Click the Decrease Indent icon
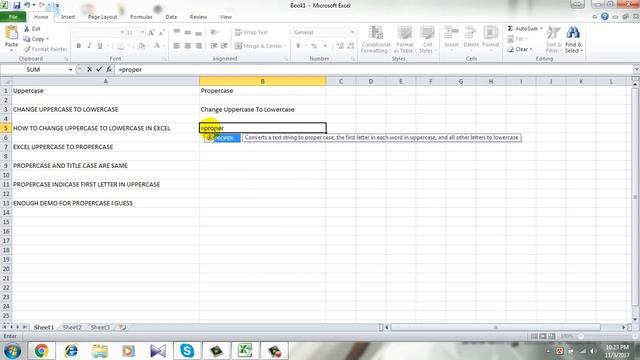 click(213, 46)
